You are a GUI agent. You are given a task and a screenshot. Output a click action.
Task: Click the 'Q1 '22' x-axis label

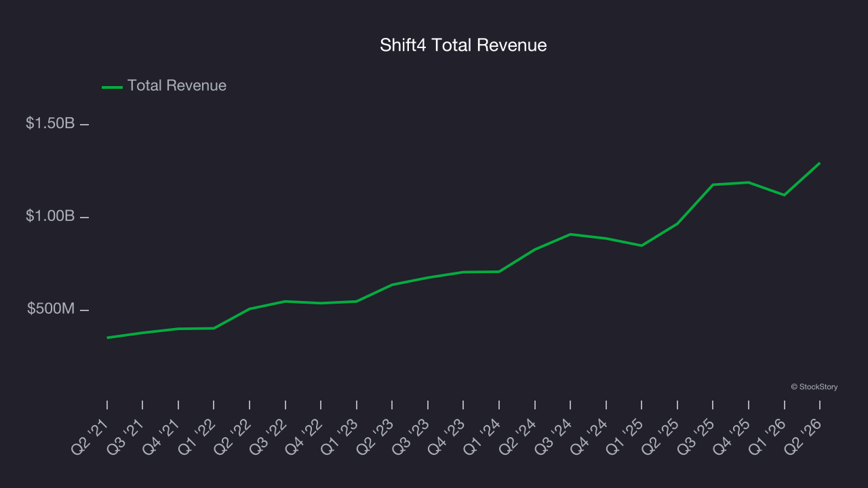pyautogui.click(x=197, y=436)
